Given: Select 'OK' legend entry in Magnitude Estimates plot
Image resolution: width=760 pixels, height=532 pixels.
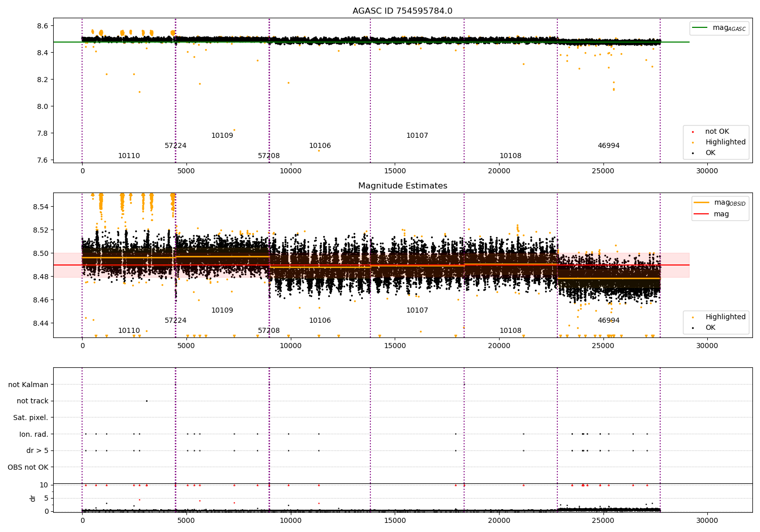Looking at the screenshot, I should point(710,327).
